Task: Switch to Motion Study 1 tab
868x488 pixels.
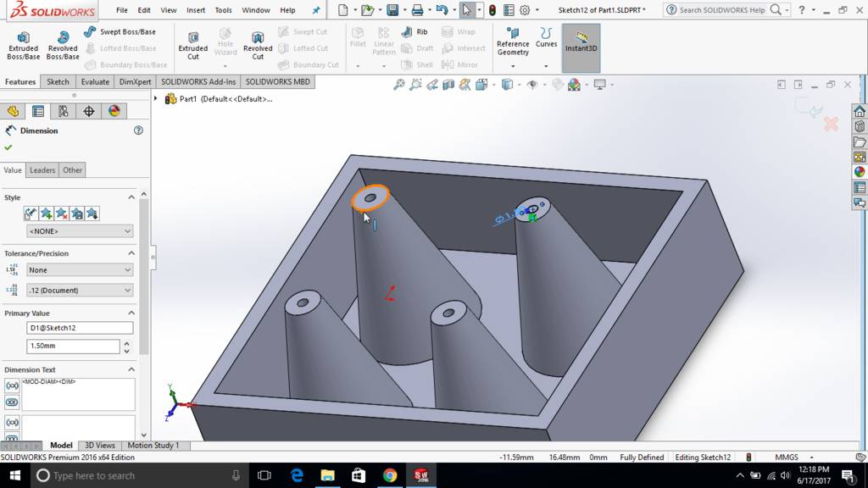Action: coord(153,446)
